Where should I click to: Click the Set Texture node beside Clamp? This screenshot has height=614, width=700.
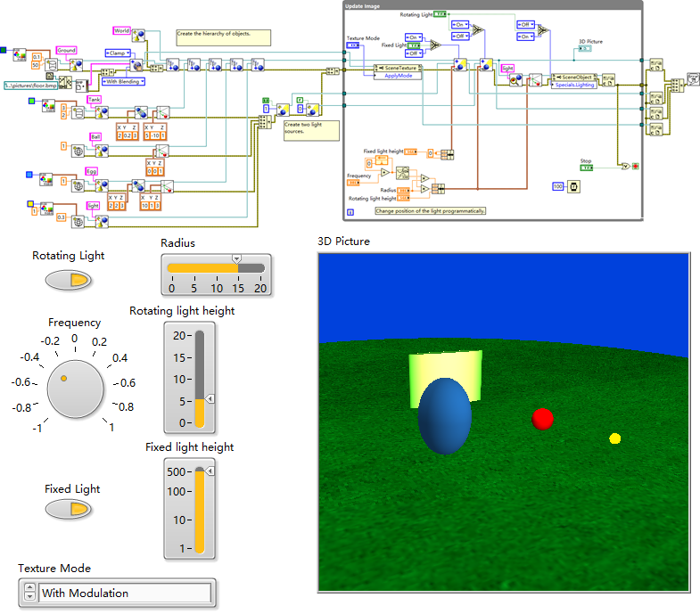point(138,64)
